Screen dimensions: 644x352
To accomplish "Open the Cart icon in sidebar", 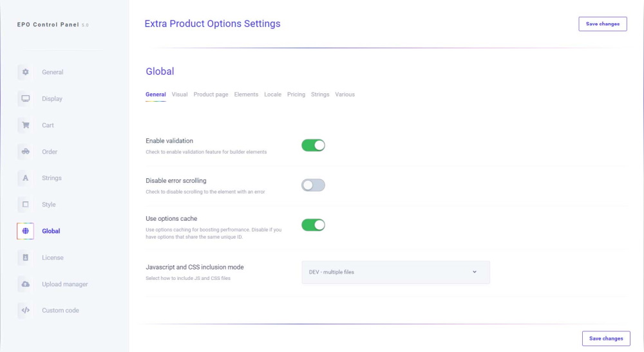I will [x=26, y=125].
